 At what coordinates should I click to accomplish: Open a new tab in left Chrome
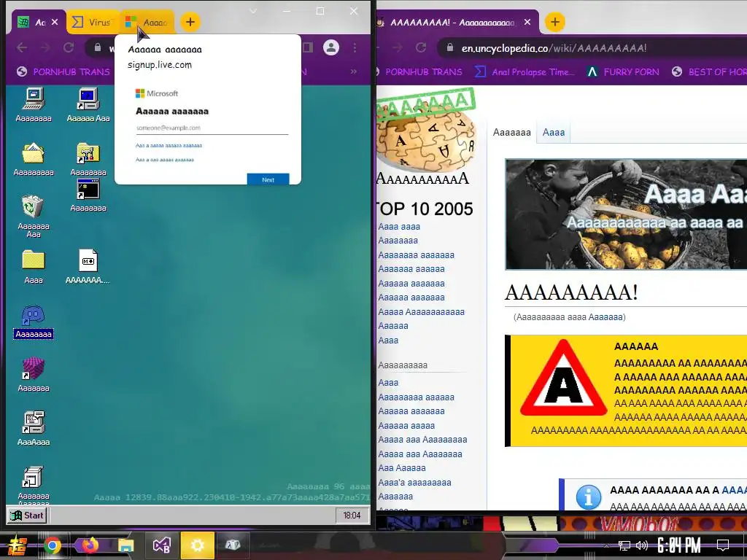point(190,22)
